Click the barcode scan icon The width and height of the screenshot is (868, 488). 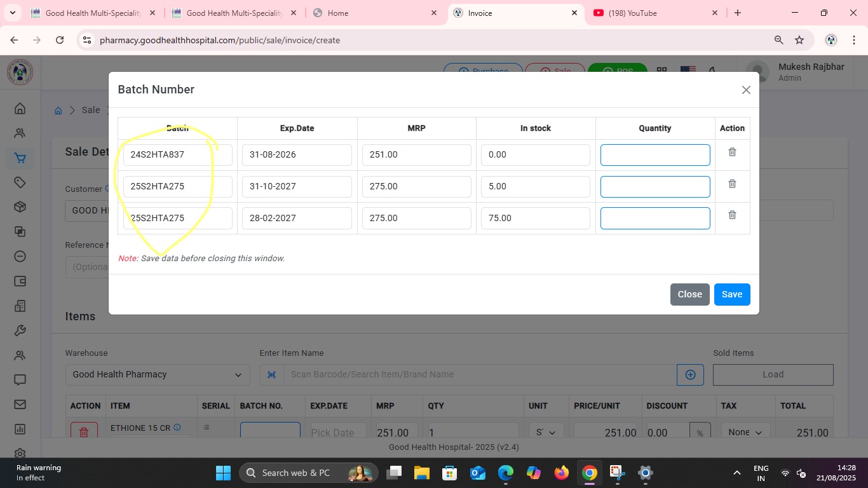(x=271, y=375)
